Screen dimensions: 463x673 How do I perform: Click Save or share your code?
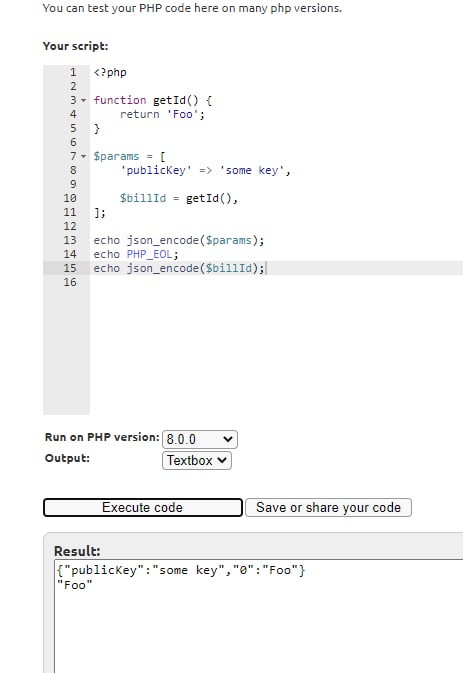click(x=328, y=507)
